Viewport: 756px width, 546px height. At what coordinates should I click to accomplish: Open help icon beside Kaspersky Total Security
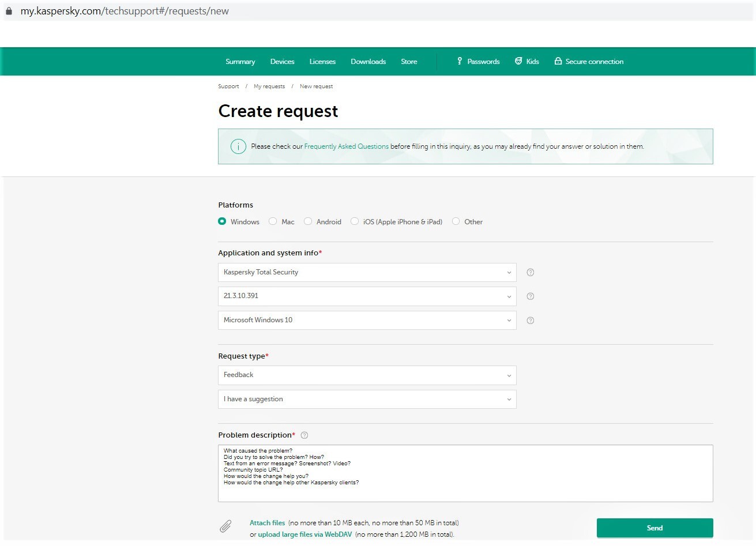point(531,273)
